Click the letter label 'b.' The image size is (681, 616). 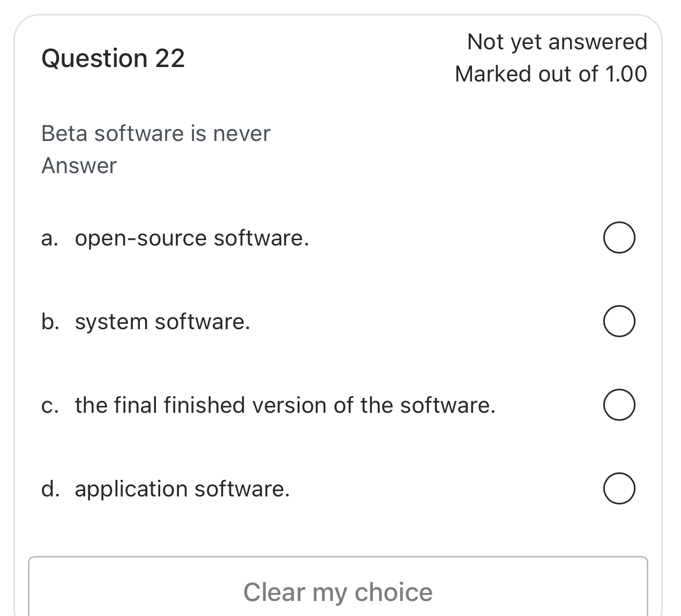coord(49,321)
